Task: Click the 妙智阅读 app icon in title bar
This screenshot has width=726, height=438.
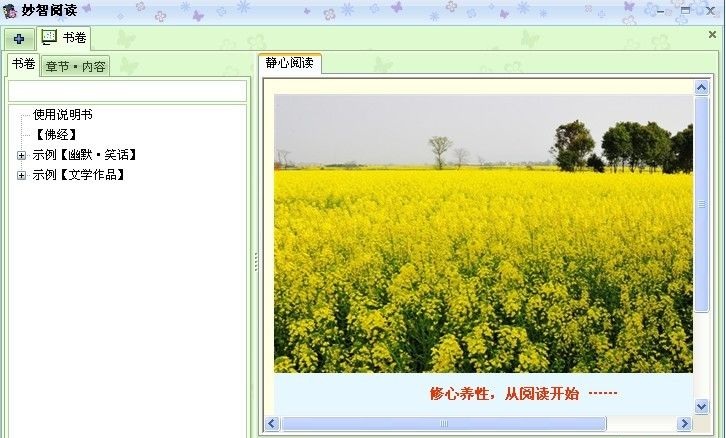Action: point(10,11)
